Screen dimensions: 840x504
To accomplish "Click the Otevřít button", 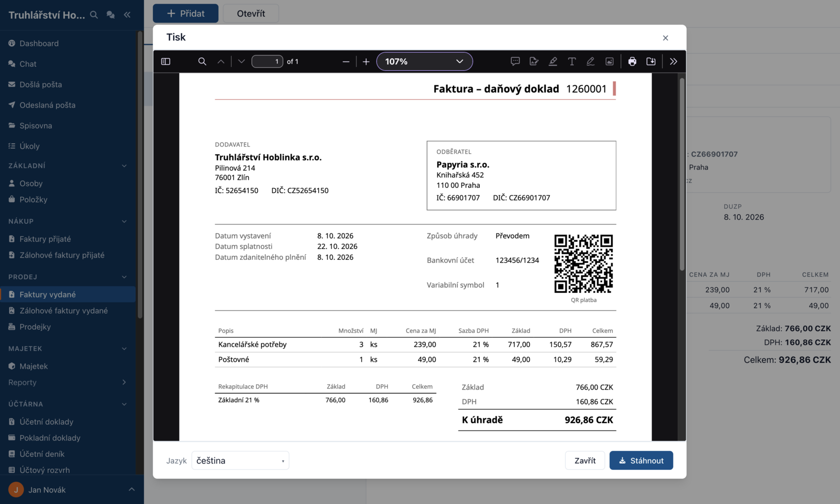I will (251, 13).
